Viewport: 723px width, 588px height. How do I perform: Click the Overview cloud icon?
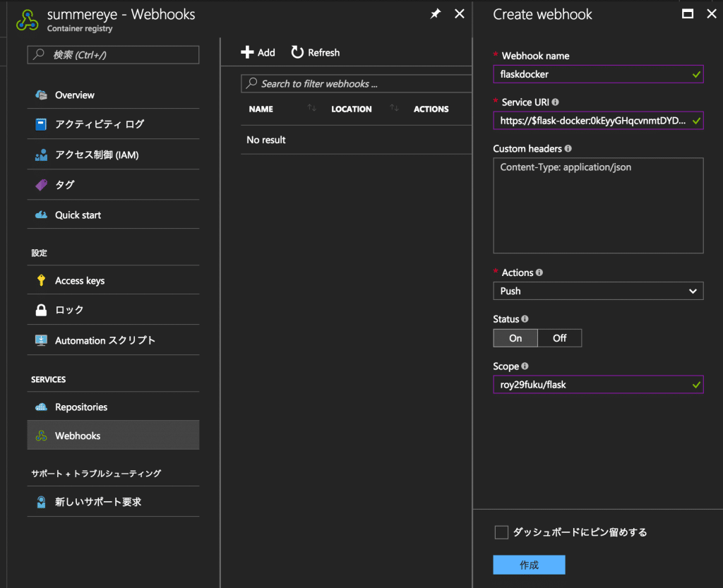click(x=41, y=95)
